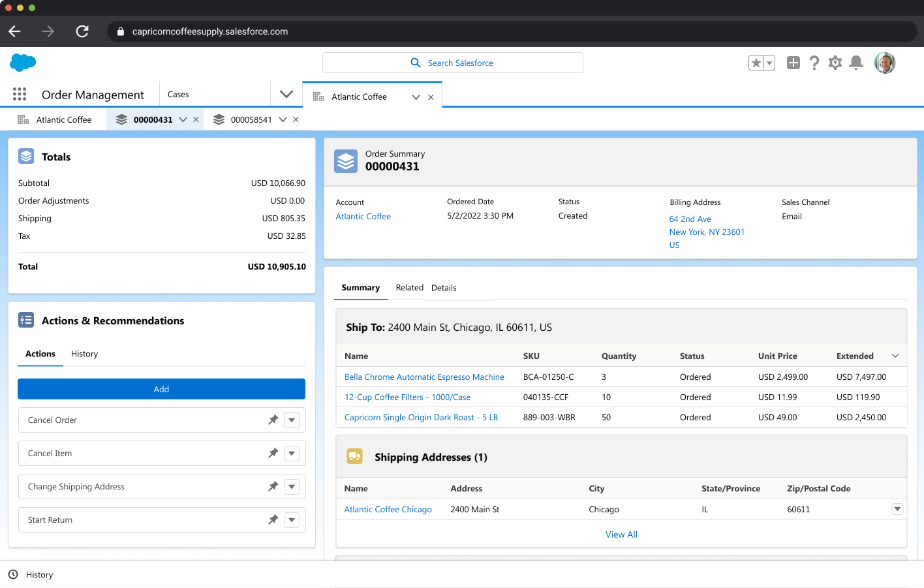Expand the Extended column chevron menu
The height and width of the screenshot is (588, 924).
(895, 356)
